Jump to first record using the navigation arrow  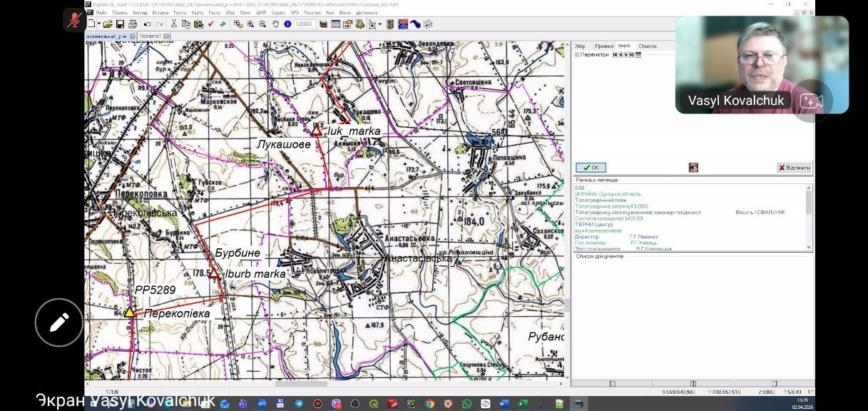615,54
